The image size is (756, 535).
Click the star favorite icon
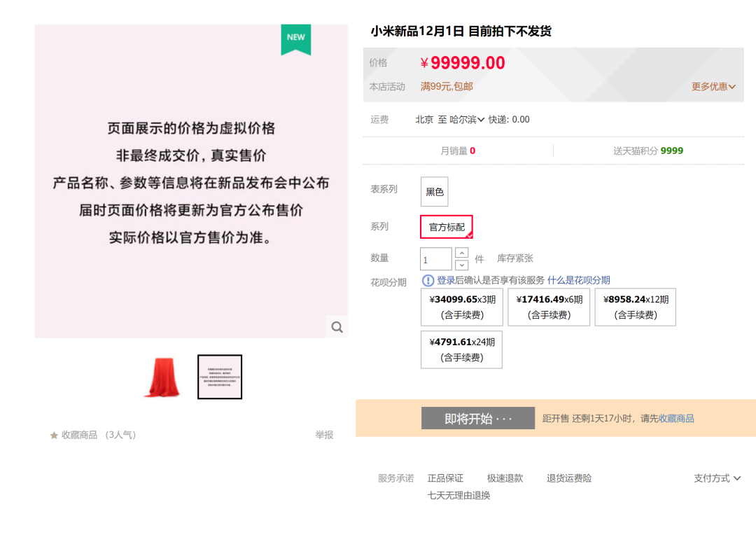click(x=54, y=435)
